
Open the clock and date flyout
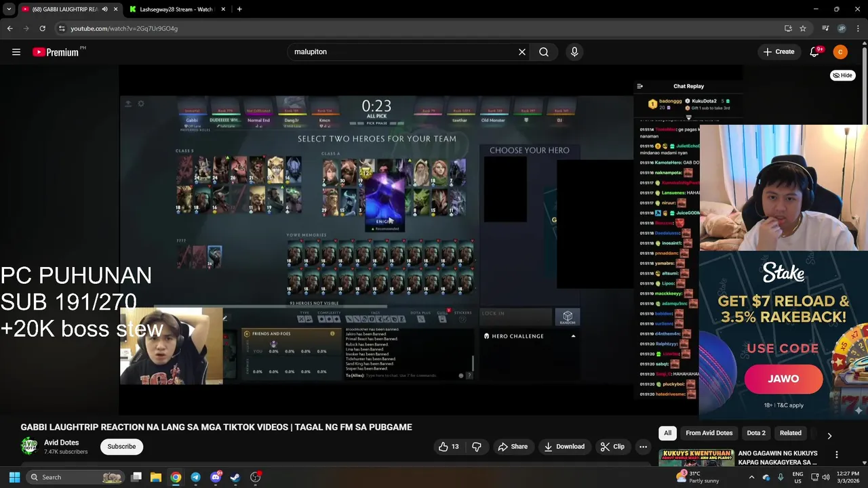[x=848, y=477]
